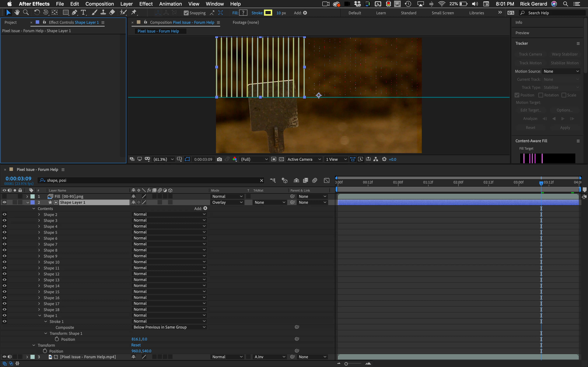Hide Shape 5 with its eye icon
The image size is (588, 367).
click(x=4, y=232)
